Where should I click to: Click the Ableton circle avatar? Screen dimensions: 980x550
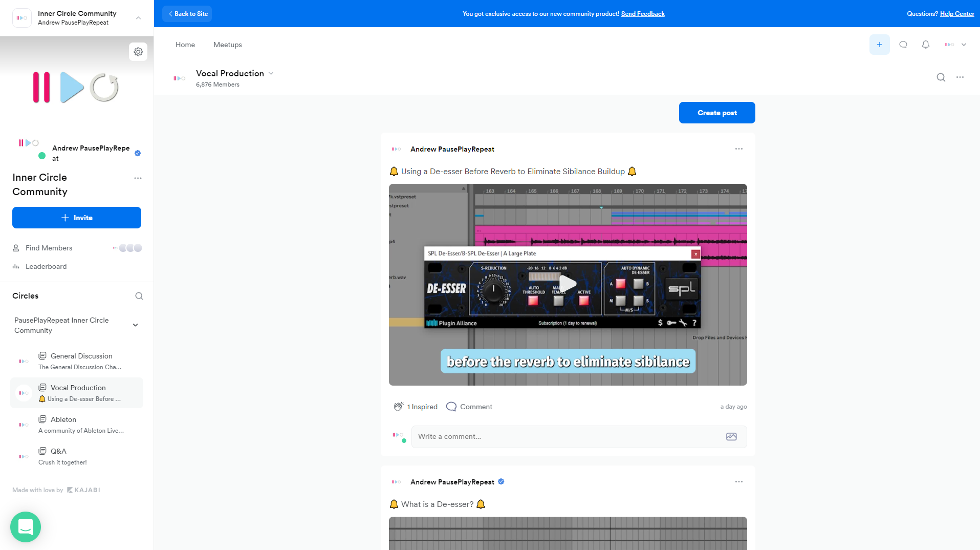pyautogui.click(x=23, y=425)
